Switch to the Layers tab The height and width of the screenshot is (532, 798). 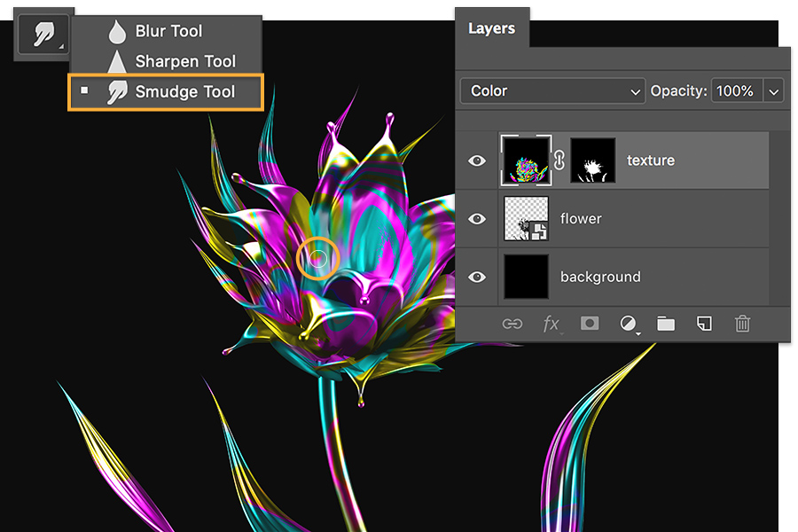(491, 28)
